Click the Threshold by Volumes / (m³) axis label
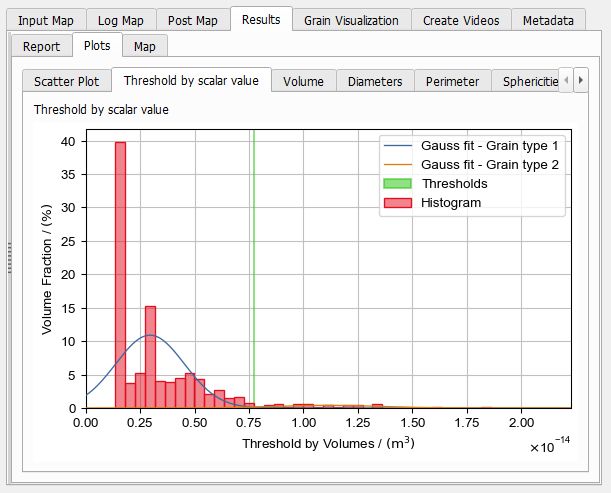The height and width of the screenshot is (493, 611). tap(328, 443)
